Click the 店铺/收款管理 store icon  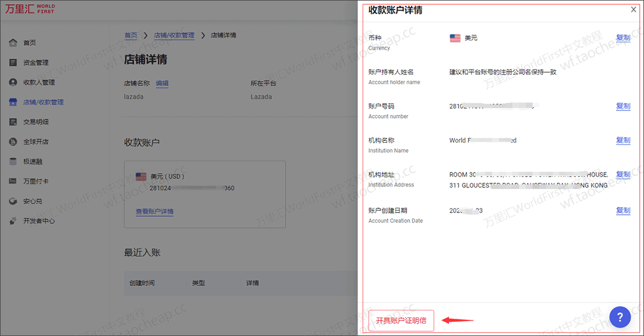point(13,102)
